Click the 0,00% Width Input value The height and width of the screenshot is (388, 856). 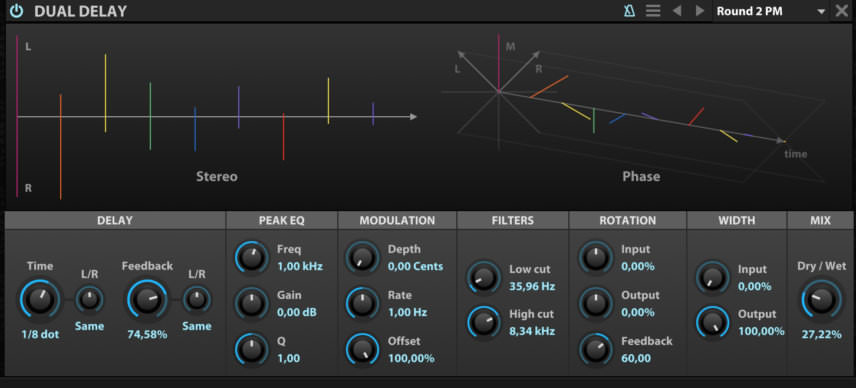click(x=754, y=286)
